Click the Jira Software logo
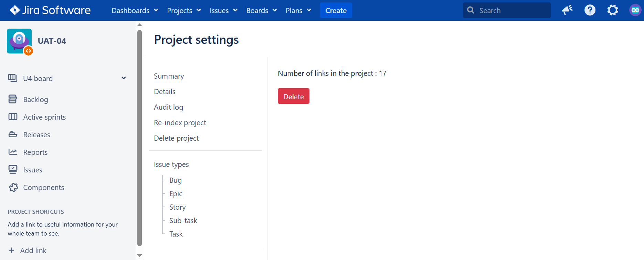This screenshot has width=644, height=260. coord(50,10)
